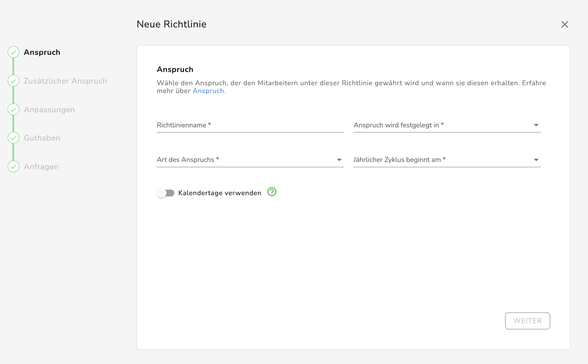588x364 pixels.
Task: Go to the Zusätzlicher Anspruch step
Action: 65,81
